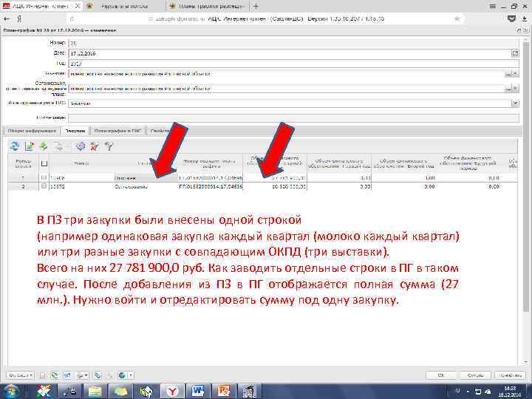532x399 pixels.
Task: Click the browser downloads arrow icon
Action: [525, 19]
